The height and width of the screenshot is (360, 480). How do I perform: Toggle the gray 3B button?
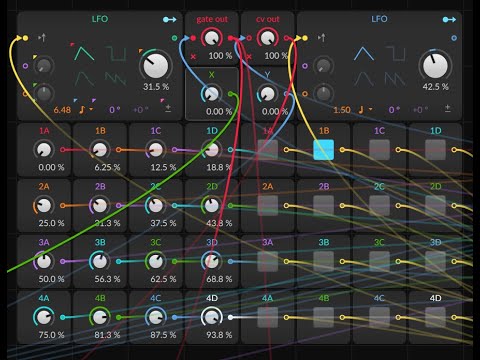pos(324,261)
